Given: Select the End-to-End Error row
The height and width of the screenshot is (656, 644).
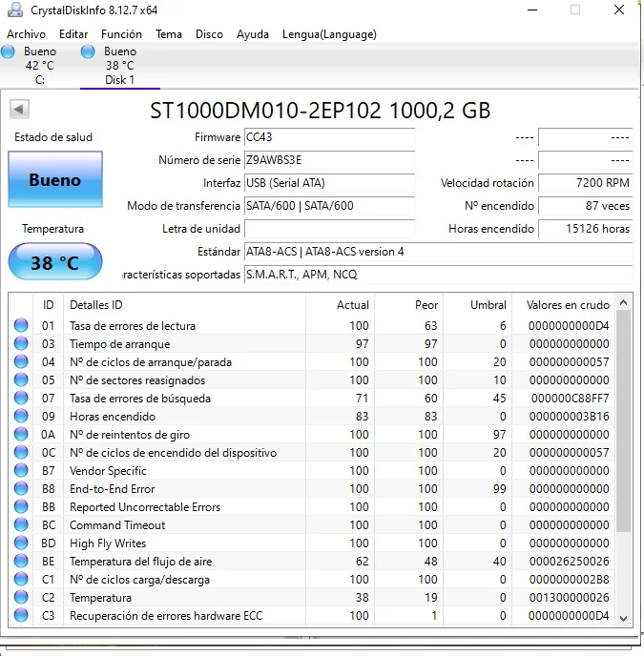Looking at the screenshot, I should tap(312, 488).
